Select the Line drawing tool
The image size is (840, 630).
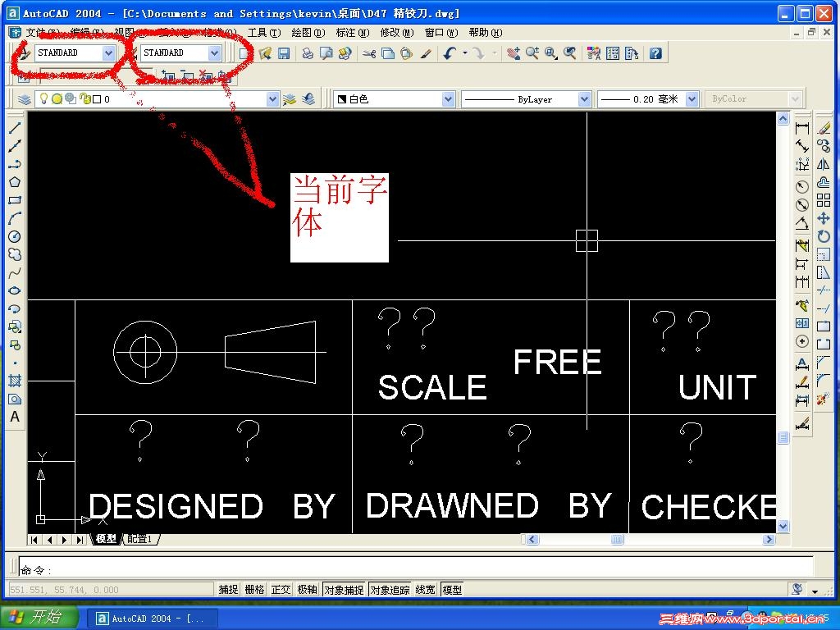(x=15, y=127)
